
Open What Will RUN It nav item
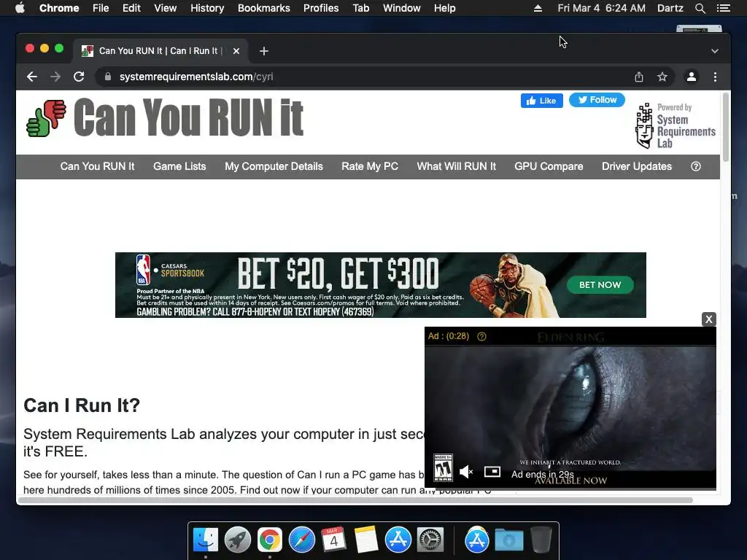[x=457, y=166]
